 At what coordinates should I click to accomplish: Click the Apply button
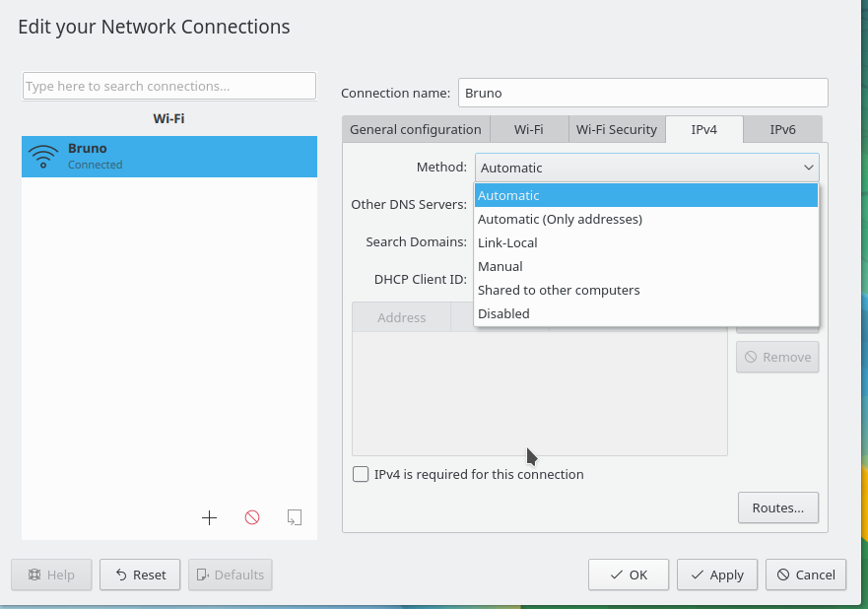(x=717, y=575)
